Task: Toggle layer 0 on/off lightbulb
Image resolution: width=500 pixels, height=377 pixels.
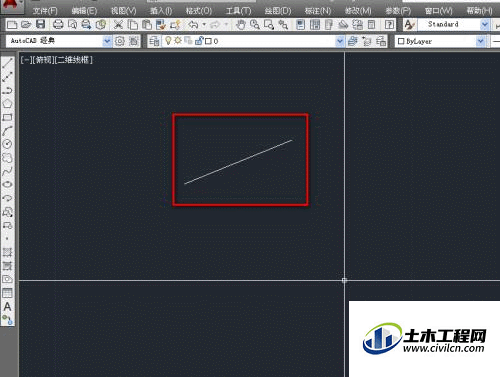Action: click(168, 41)
